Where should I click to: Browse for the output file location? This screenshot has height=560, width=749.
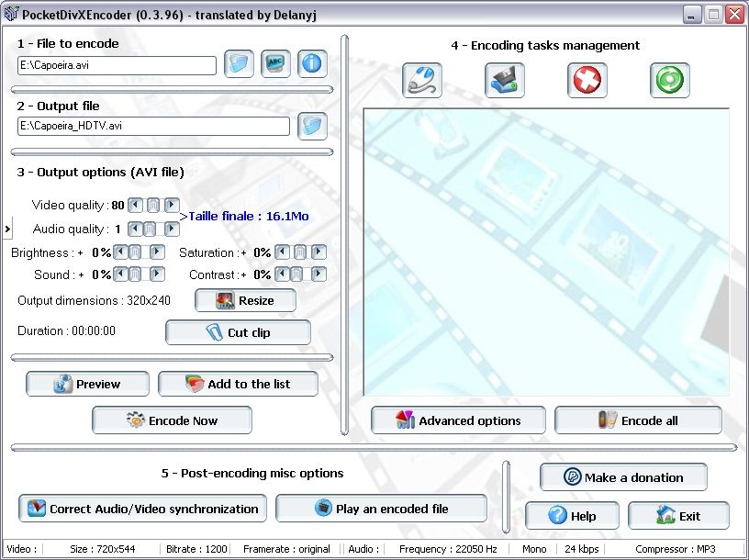tap(312, 126)
